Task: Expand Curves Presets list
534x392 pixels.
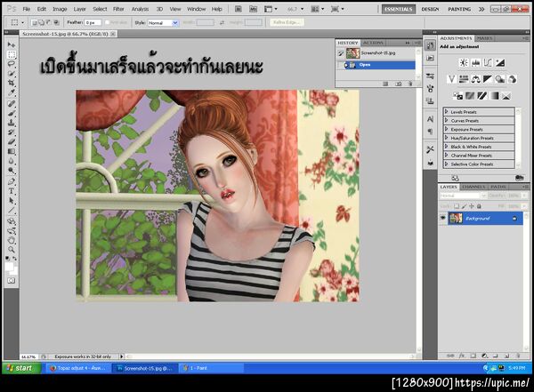Action: click(x=447, y=121)
